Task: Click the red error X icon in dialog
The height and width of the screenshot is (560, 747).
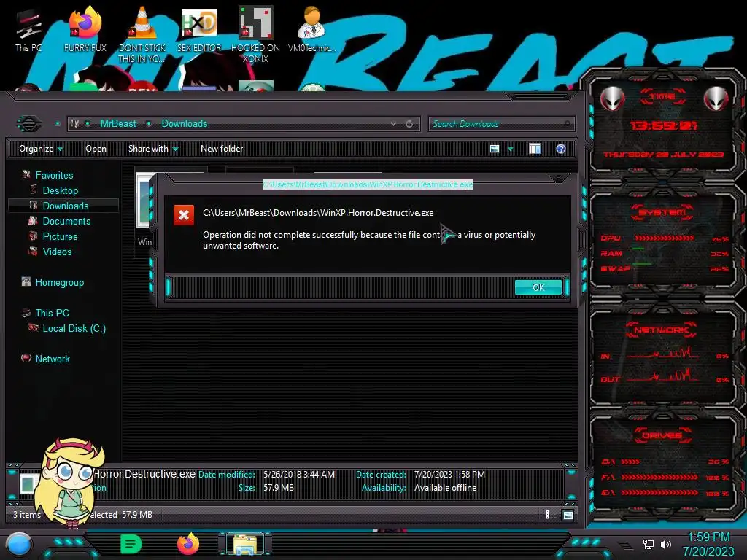Action: pos(183,216)
